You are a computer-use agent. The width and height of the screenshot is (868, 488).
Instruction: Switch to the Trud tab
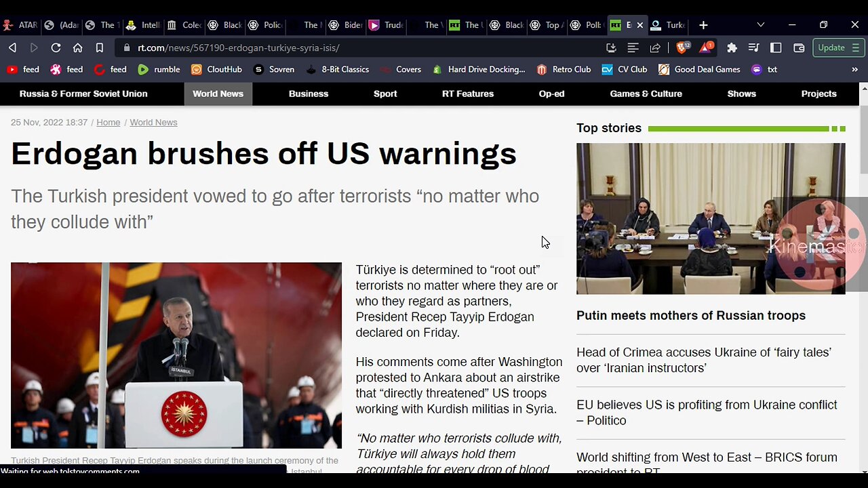pos(387,25)
